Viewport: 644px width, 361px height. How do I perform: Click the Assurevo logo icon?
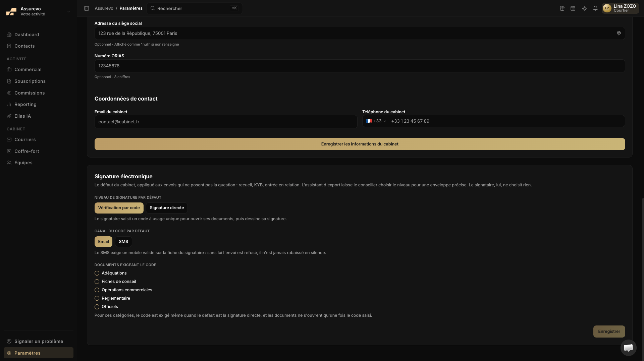11,11
